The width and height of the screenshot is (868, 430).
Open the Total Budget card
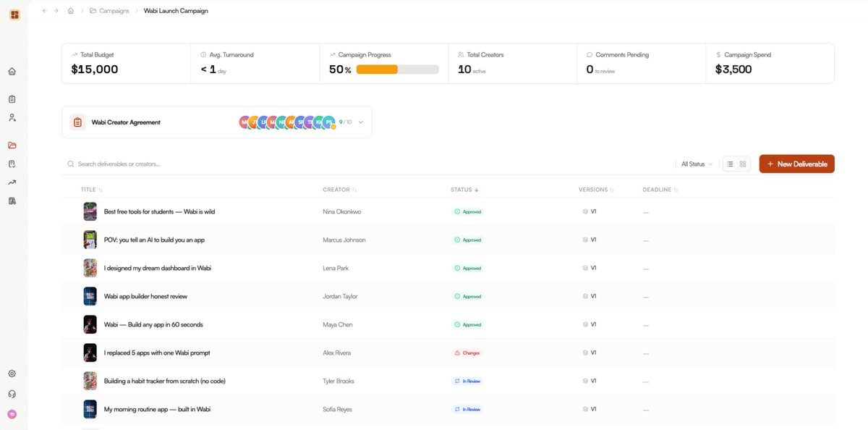coord(127,64)
